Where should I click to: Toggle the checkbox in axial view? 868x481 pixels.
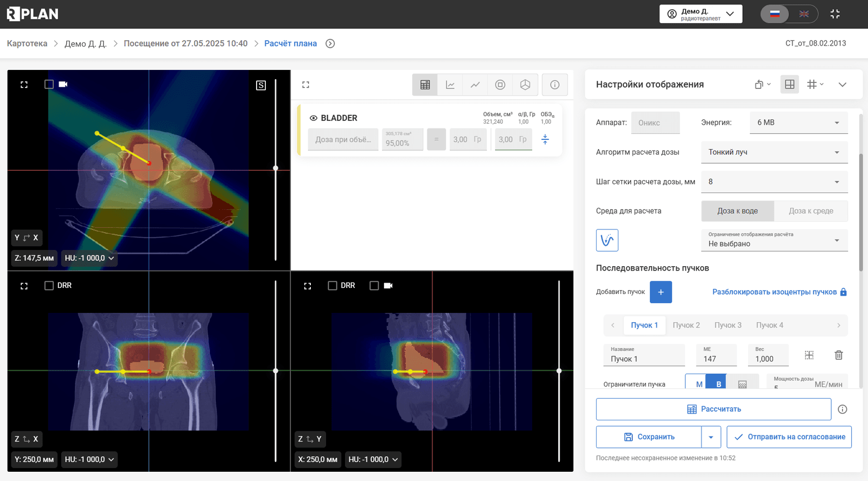point(49,84)
